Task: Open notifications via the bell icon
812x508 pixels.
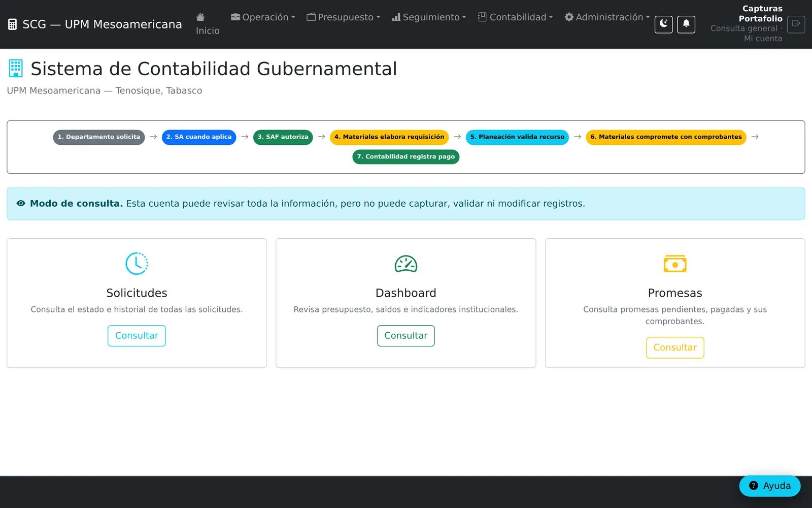Action: [686, 24]
